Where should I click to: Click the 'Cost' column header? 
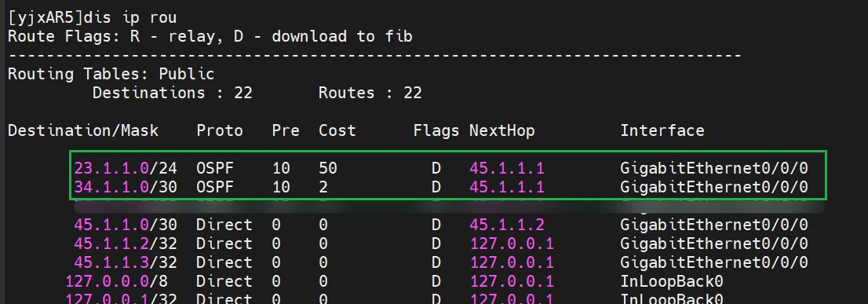tap(337, 130)
